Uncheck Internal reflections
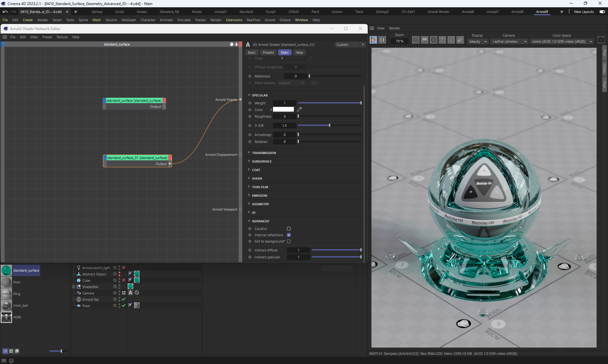608x364 pixels. point(289,235)
